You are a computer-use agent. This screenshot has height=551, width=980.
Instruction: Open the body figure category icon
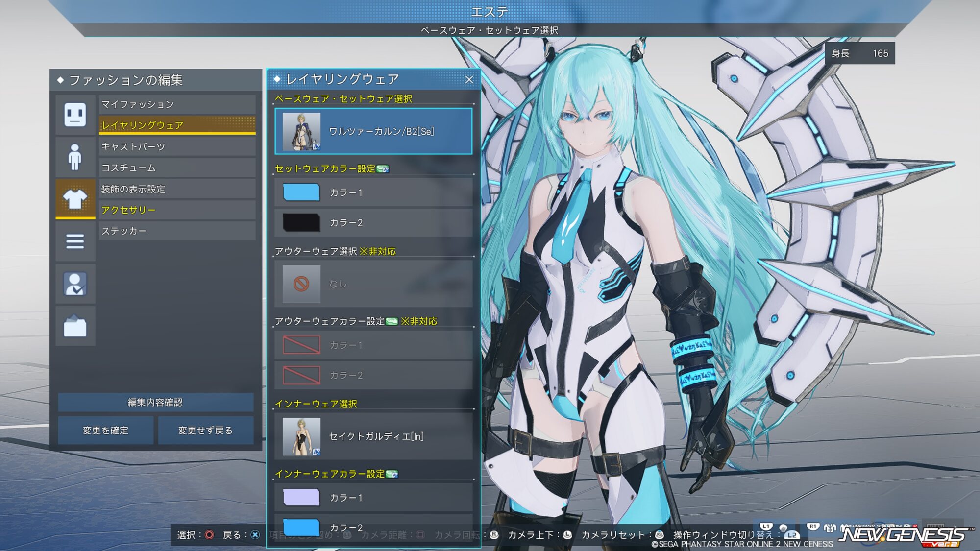coord(75,157)
